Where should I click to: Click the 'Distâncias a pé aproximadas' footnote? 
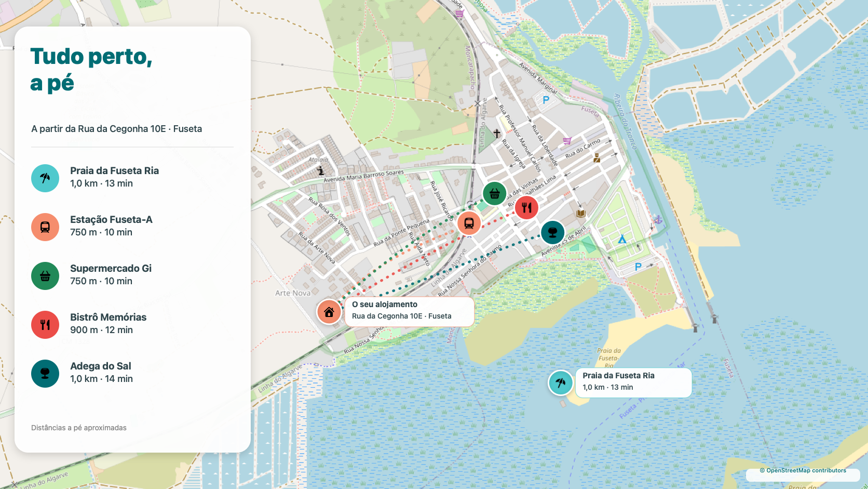tap(79, 428)
